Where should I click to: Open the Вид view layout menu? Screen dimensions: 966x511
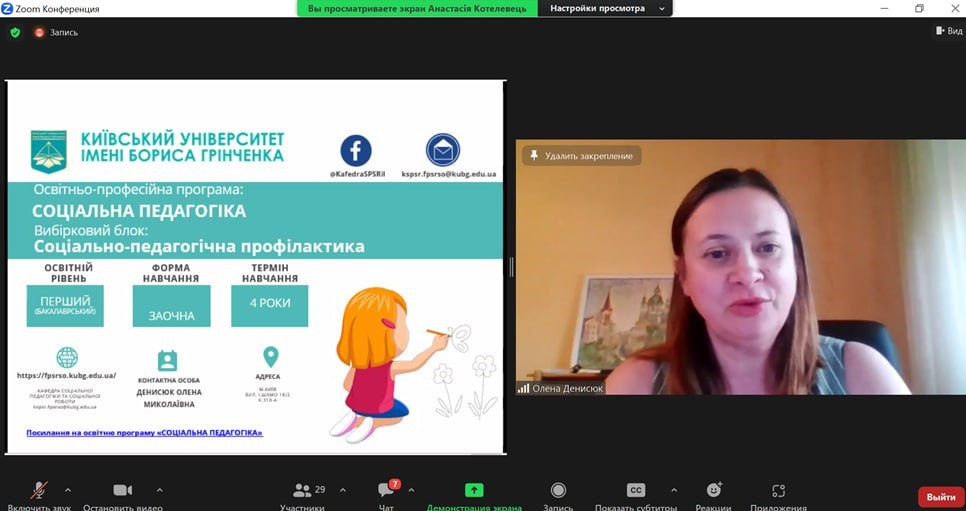pos(948,31)
